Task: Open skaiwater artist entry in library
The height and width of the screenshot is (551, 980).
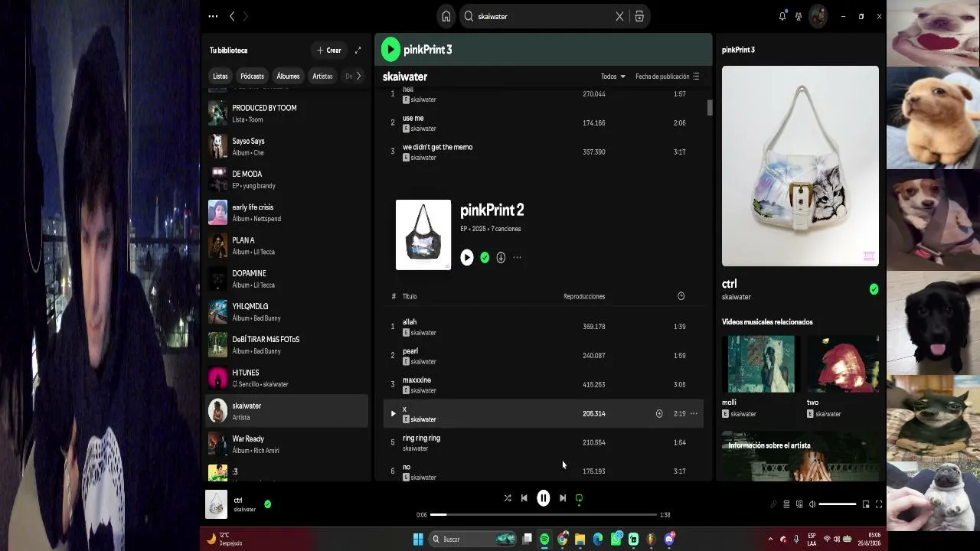Action: [288, 411]
